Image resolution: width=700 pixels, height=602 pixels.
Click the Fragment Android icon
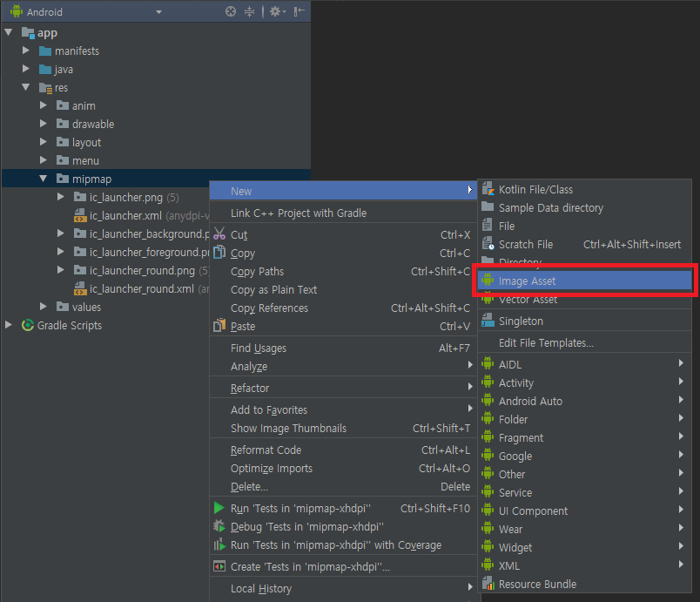pyautogui.click(x=488, y=436)
